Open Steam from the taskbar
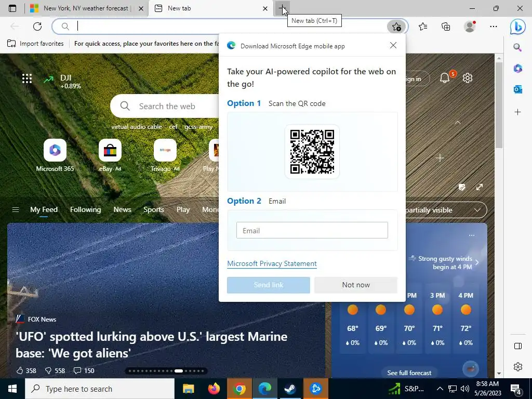 [290, 389]
